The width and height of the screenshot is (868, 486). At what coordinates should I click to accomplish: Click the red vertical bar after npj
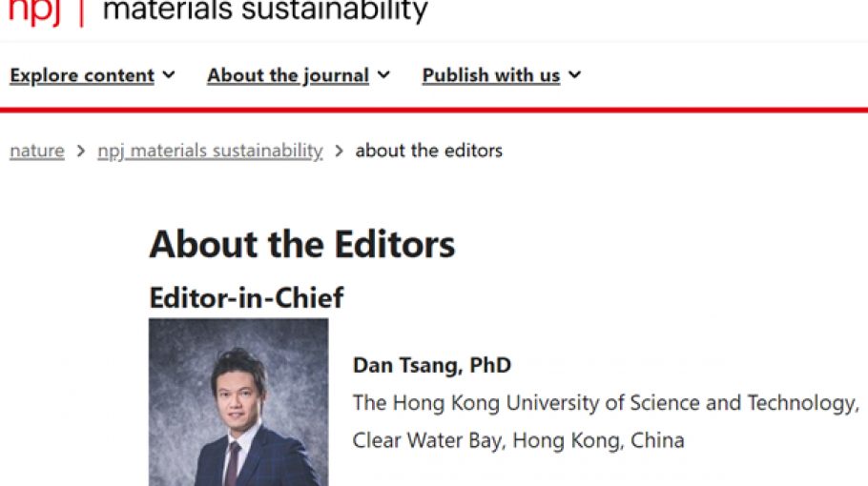pos(80,10)
